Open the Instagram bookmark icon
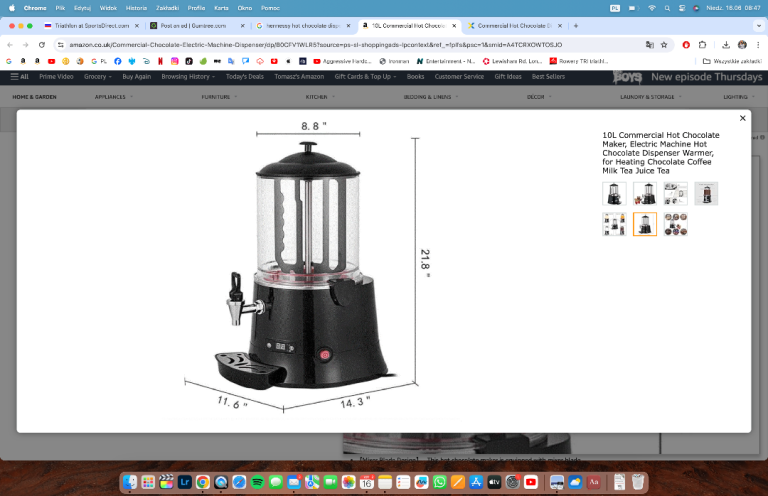Screen dimensions: 768x496 (x=174, y=61)
